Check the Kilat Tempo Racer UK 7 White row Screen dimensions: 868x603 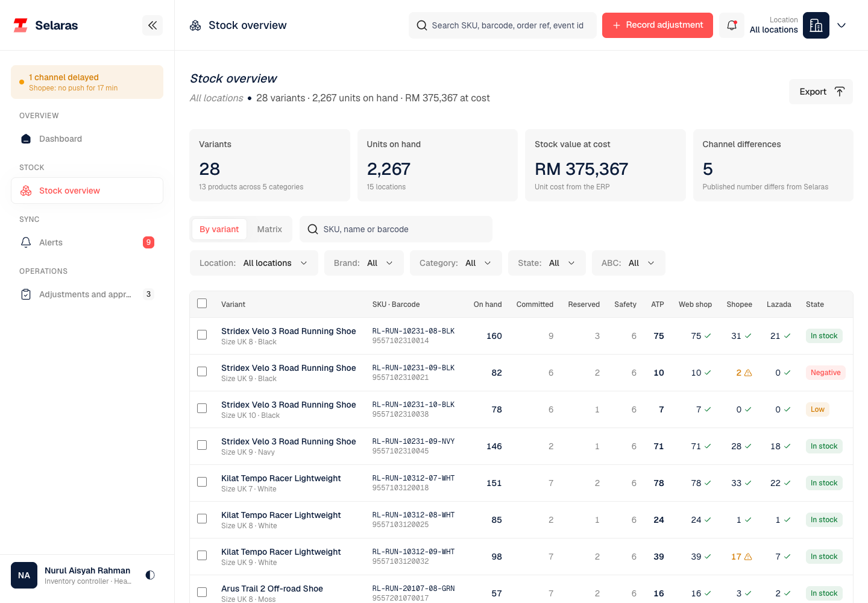point(202,482)
